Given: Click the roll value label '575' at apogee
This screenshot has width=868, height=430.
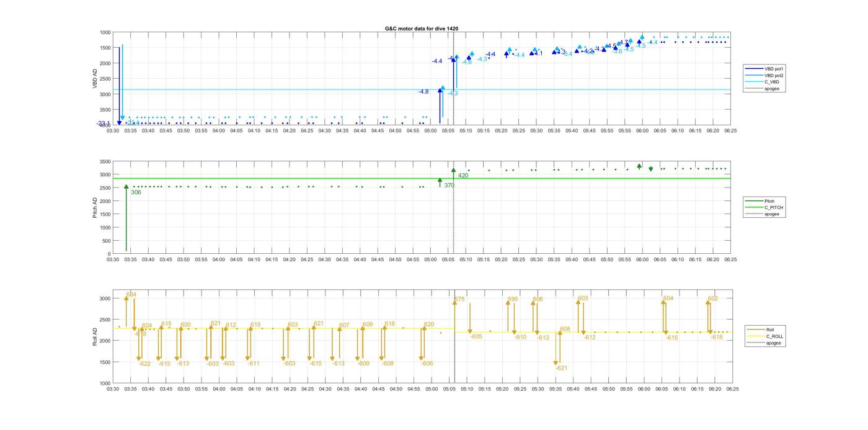Looking at the screenshot, I should 459,299.
